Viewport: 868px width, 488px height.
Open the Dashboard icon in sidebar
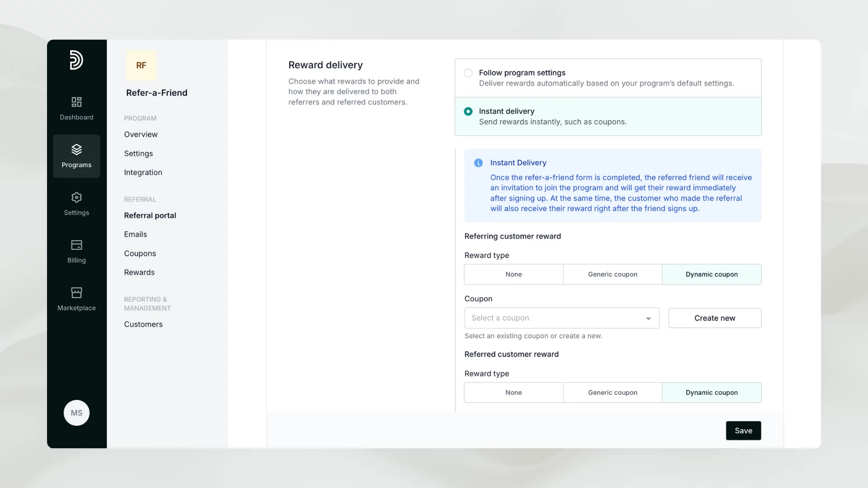(76, 102)
